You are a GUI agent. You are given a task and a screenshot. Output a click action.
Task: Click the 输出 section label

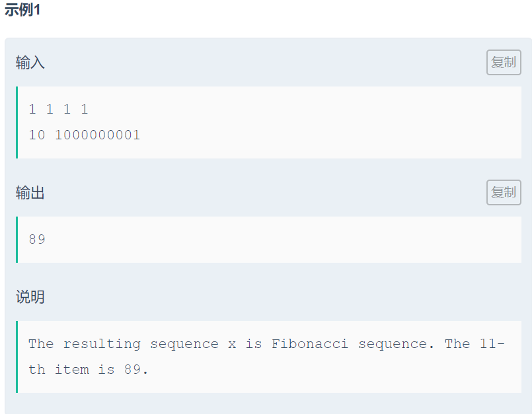tap(30, 193)
